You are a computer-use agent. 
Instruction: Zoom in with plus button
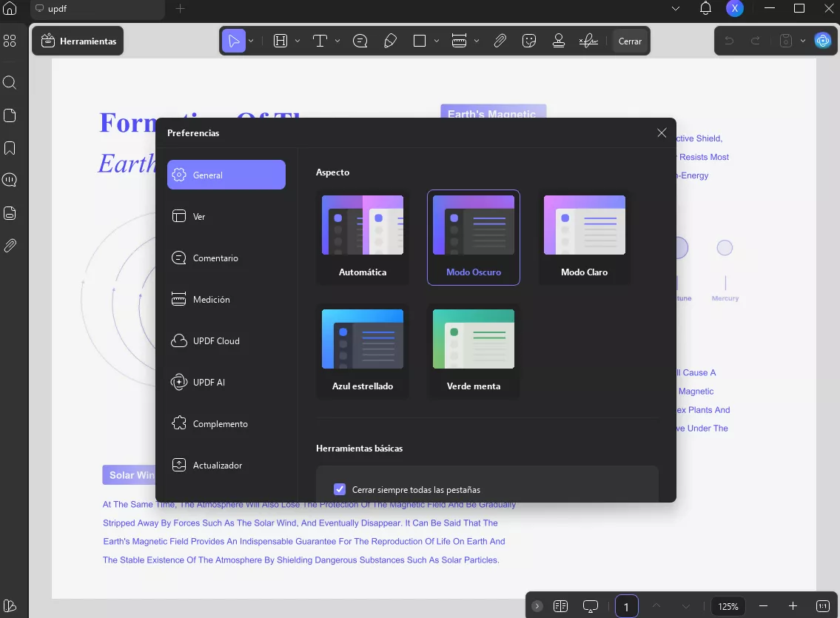793,605
